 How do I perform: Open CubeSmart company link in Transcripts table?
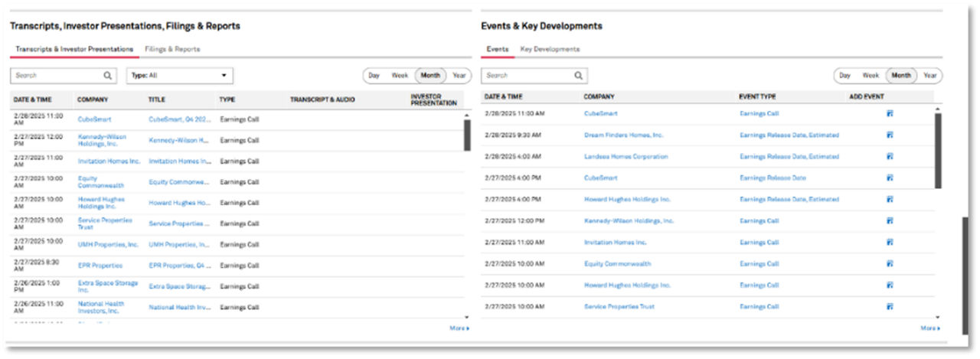(94, 119)
